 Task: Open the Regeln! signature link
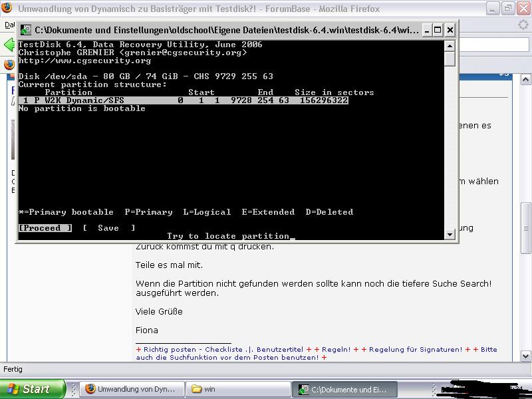point(336,350)
